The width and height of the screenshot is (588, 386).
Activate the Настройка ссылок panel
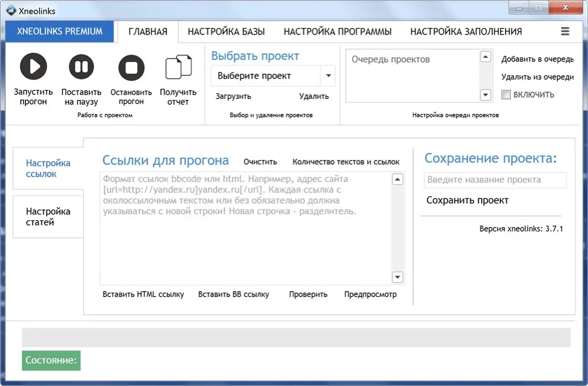48,168
